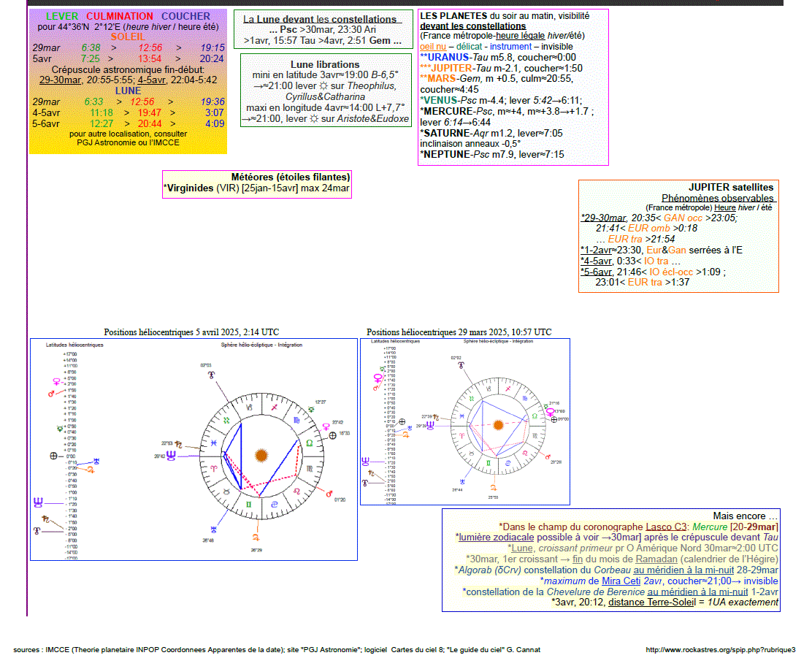
Task: Click 'au méridien à la mi-nuit' in Chevelure de Berenice line
Action: click(x=697, y=592)
